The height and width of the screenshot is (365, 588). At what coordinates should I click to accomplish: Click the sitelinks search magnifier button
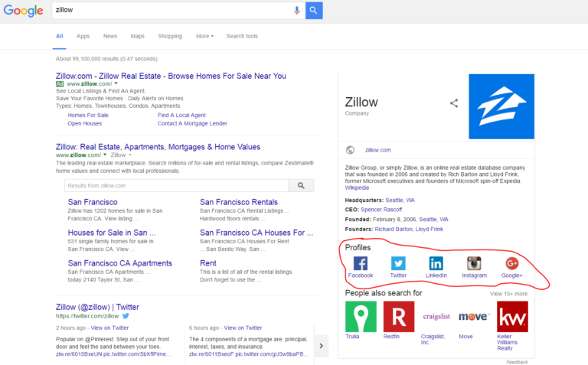301,185
